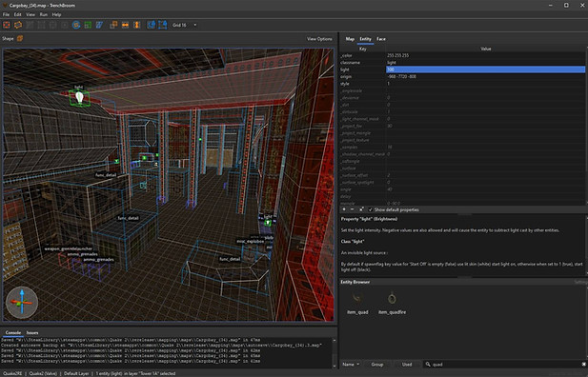Click Quake2 (Valve) in status bar

tap(43, 373)
